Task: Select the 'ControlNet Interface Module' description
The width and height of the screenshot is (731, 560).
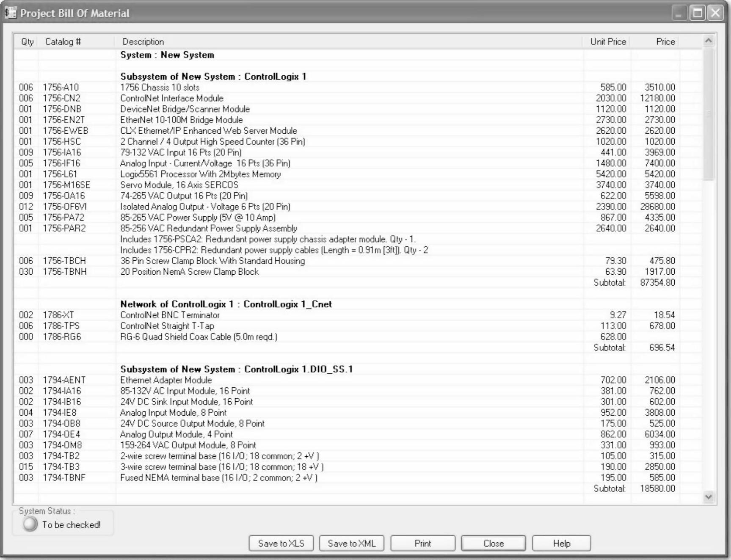Action: pos(172,98)
